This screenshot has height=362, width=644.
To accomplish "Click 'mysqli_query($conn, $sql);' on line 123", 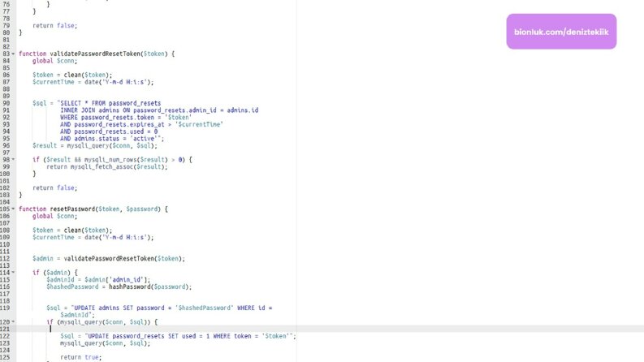I will (x=105, y=343).
